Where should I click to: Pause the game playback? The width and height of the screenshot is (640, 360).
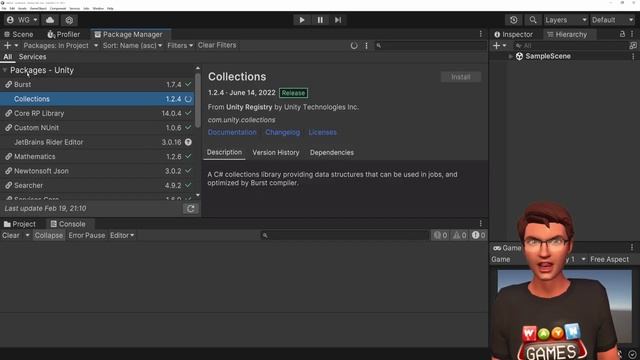[x=320, y=20]
